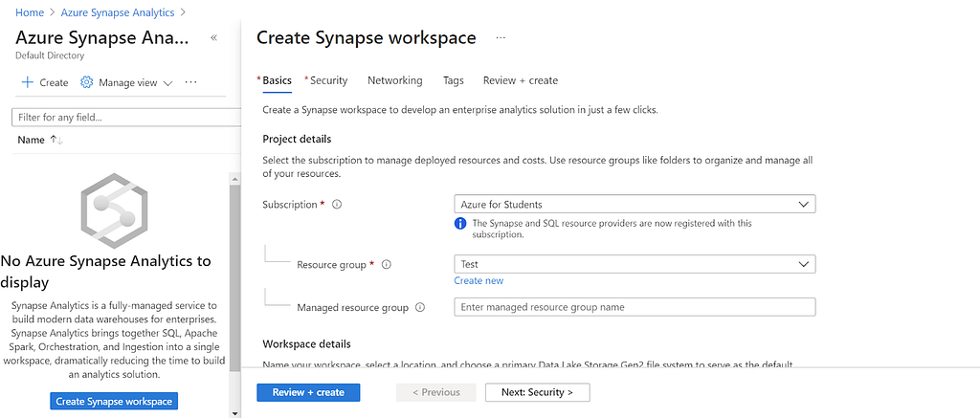This screenshot has width=980, height=418.
Task: Focus the Filter for any field box
Action: pyautogui.click(x=126, y=118)
